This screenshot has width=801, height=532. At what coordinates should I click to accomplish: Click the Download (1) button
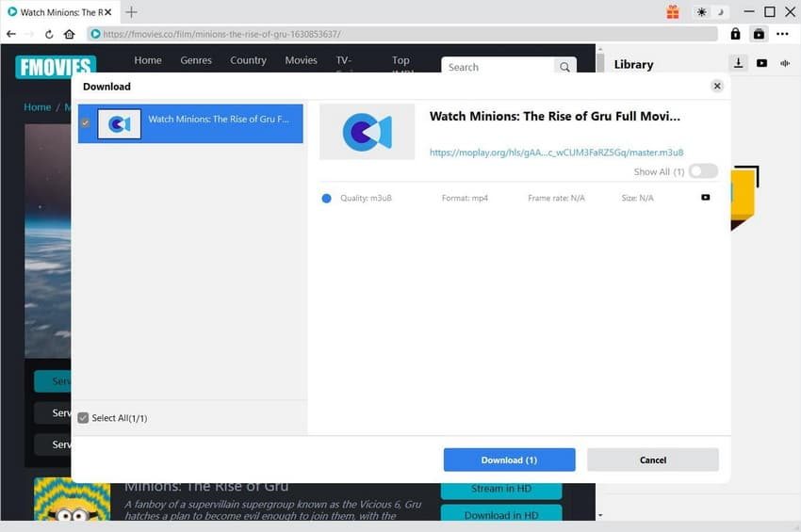click(x=509, y=460)
